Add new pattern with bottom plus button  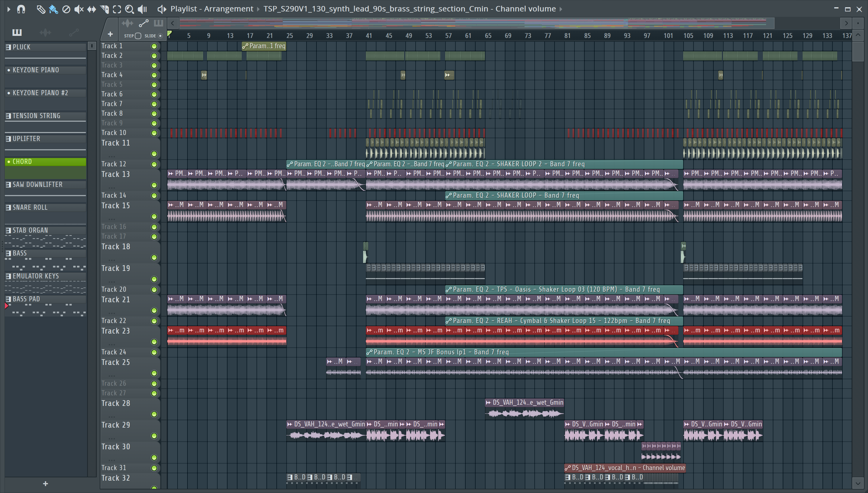coord(46,484)
